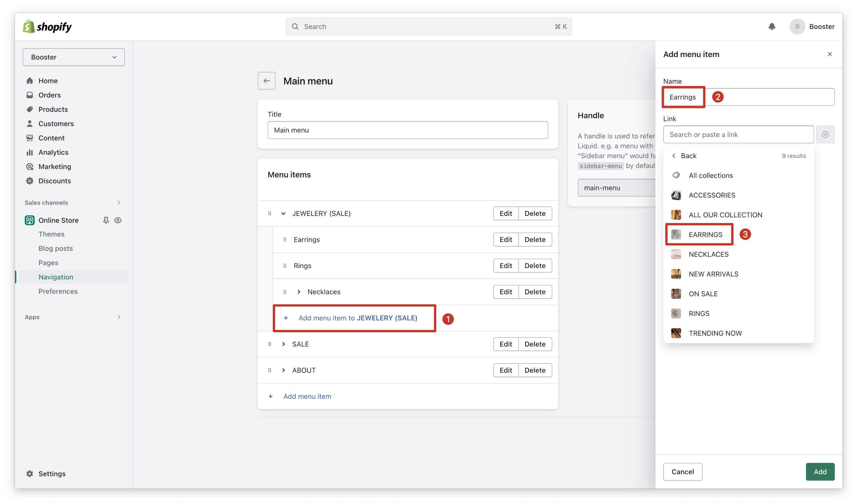This screenshot has width=857, height=504.
Task: Click Add menu item to JEWELERY (SALE)
Action: pyautogui.click(x=357, y=318)
